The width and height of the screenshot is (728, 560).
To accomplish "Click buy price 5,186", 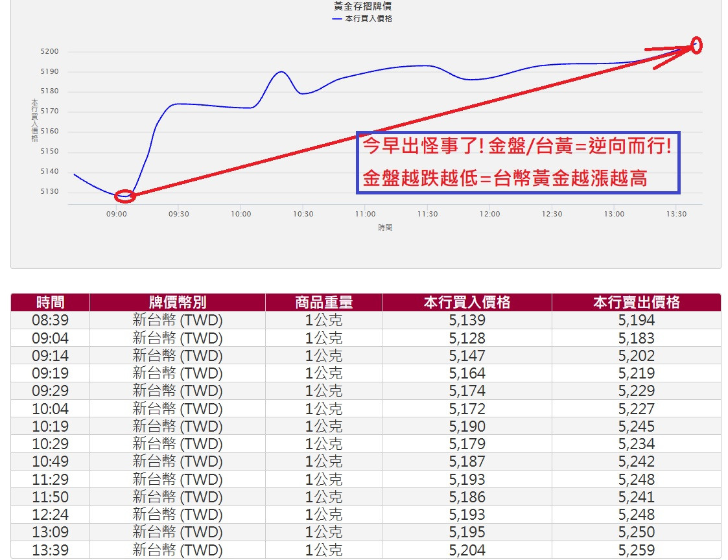I will click(467, 497).
